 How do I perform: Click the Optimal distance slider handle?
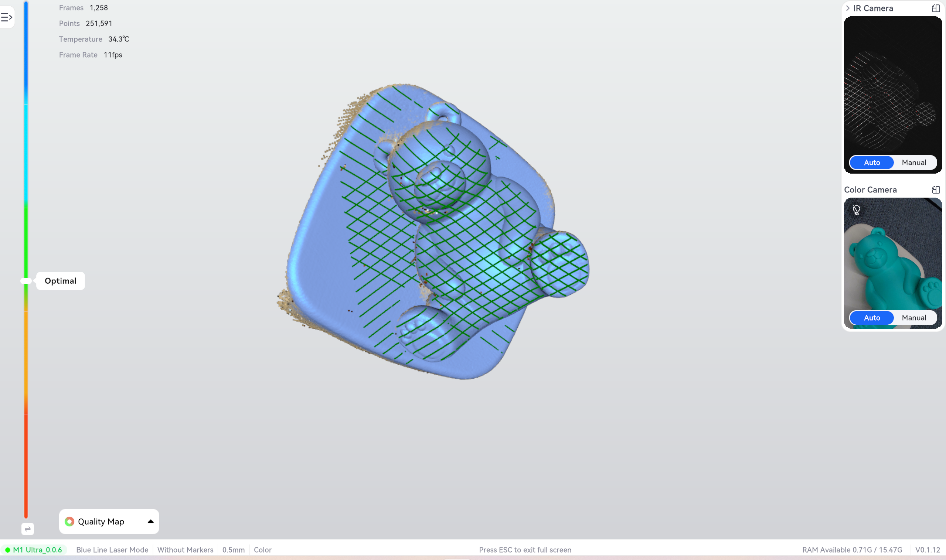click(26, 281)
